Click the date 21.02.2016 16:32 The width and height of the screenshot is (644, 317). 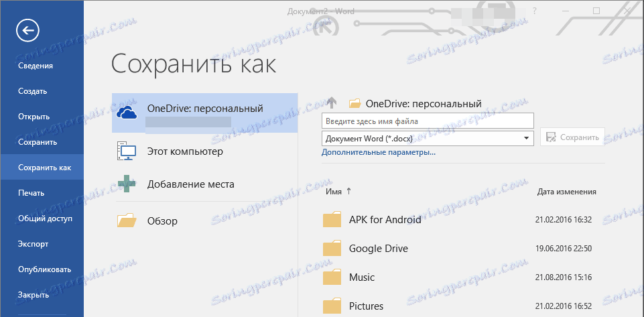[564, 220]
